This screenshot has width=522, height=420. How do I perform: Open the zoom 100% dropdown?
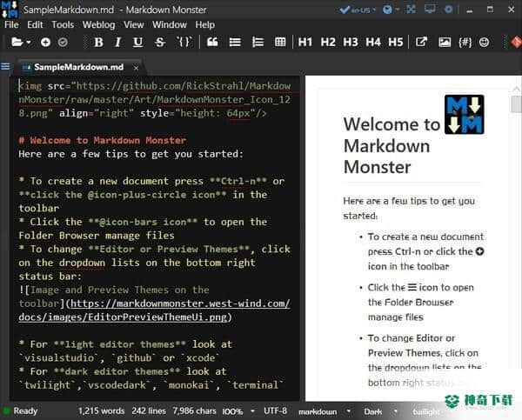238,411
